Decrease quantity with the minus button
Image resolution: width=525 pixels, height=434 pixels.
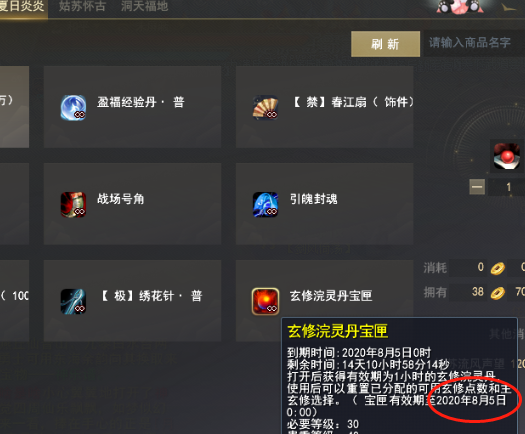pyautogui.click(x=477, y=187)
